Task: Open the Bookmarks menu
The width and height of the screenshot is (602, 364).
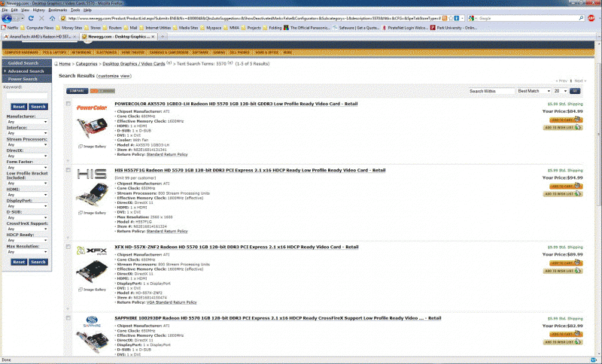Action: tap(58, 10)
